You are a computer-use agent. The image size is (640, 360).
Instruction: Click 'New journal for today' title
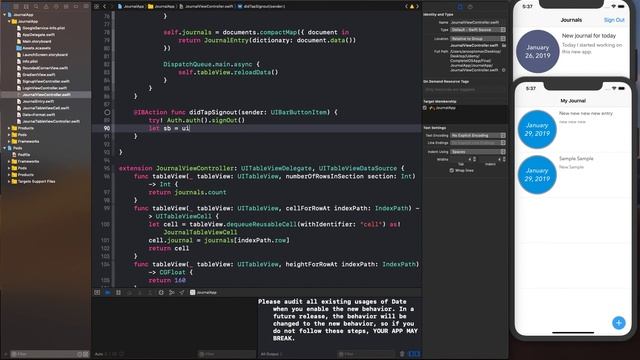pos(589,36)
